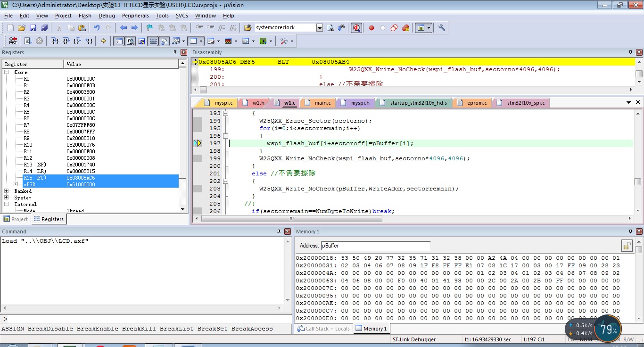Toggle the Disassembly Window display
The height and width of the screenshot is (347, 644).
coord(131,41)
